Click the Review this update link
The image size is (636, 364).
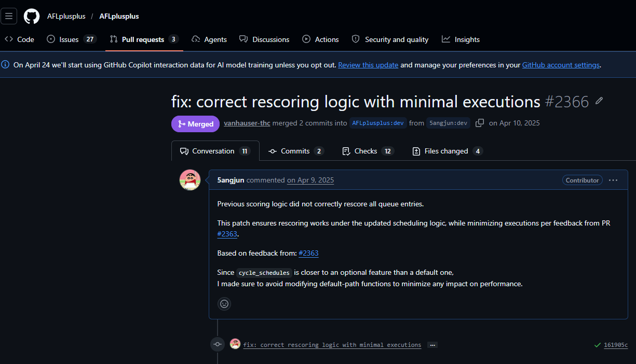point(368,65)
